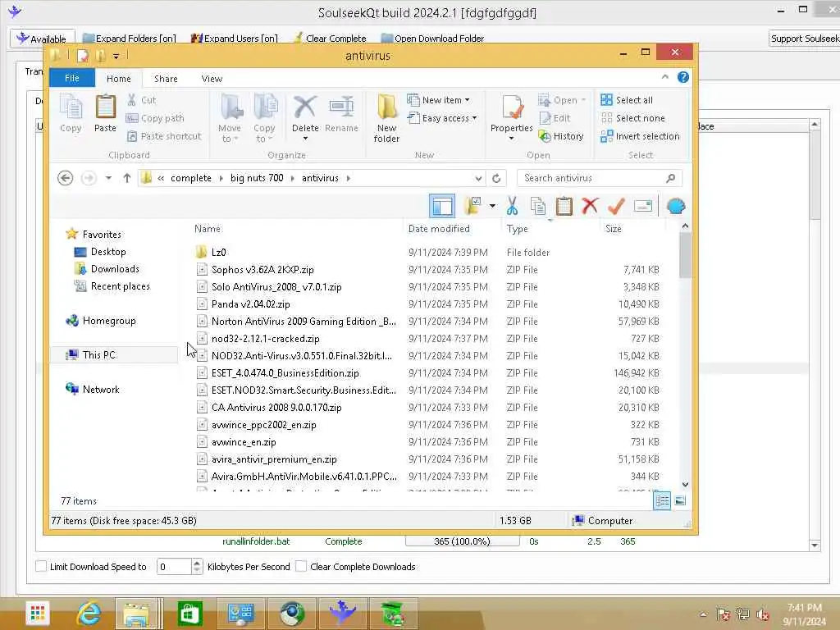Click Open Download Folder in Soulseek
The width and height of the screenshot is (840, 630).
[x=432, y=39]
